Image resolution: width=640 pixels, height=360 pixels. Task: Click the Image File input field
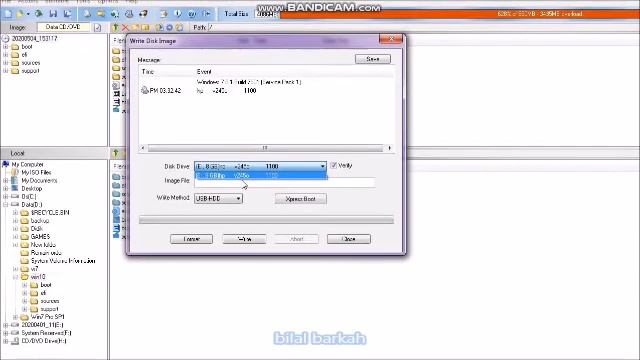point(284,182)
